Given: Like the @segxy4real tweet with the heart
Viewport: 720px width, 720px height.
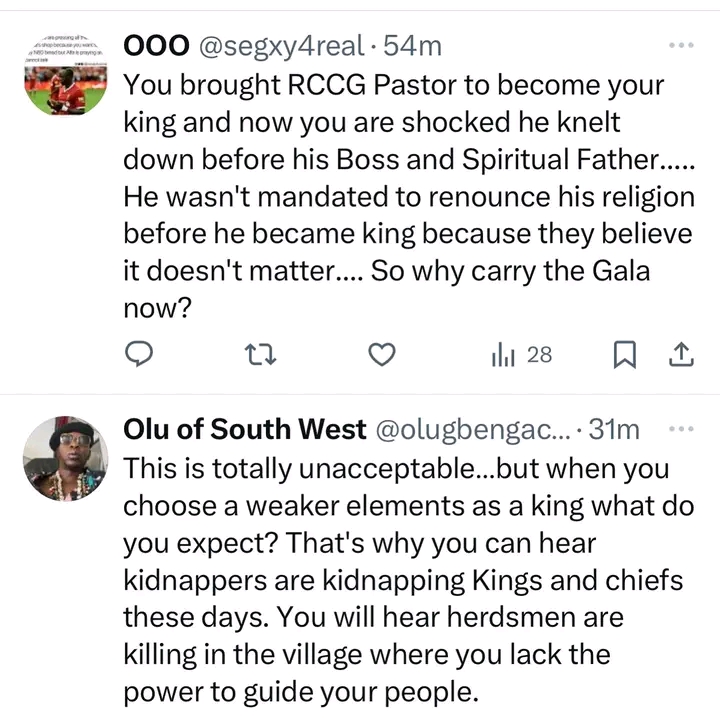Looking at the screenshot, I should 381,354.
